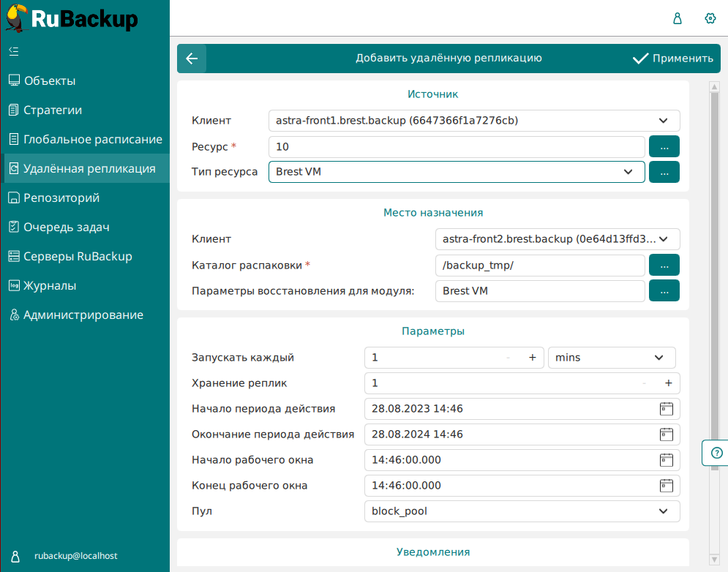Click the back arrow in the header
Screen dimensions: 728x572
pos(192,59)
